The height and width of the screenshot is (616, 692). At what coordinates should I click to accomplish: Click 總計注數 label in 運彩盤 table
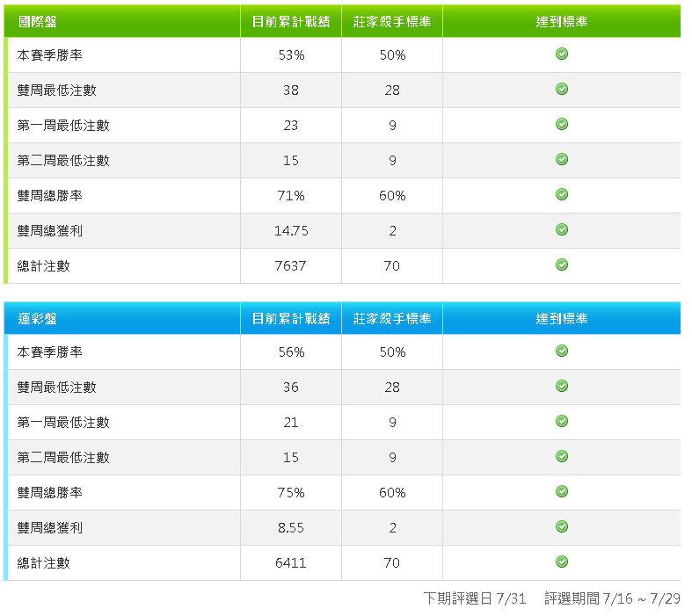(x=44, y=563)
